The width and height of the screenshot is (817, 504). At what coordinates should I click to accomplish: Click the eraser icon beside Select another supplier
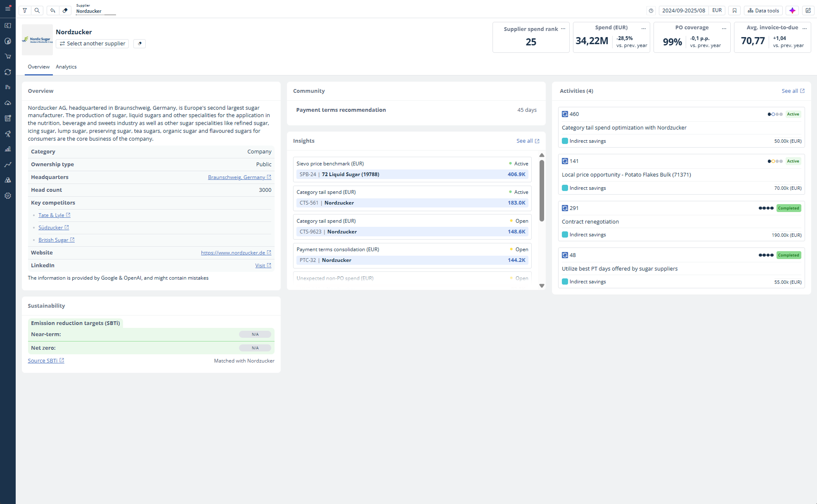(140, 44)
